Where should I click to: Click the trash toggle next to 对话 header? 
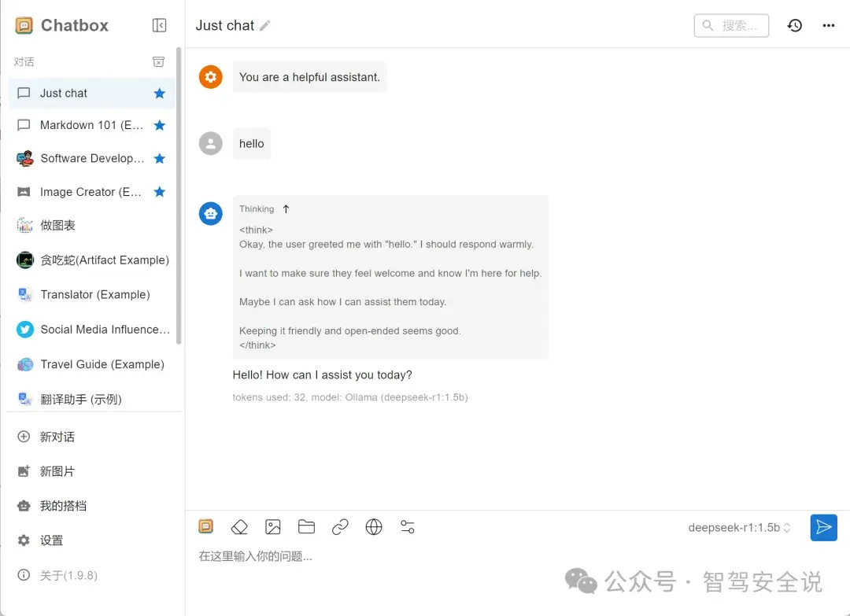click(158, 61)
